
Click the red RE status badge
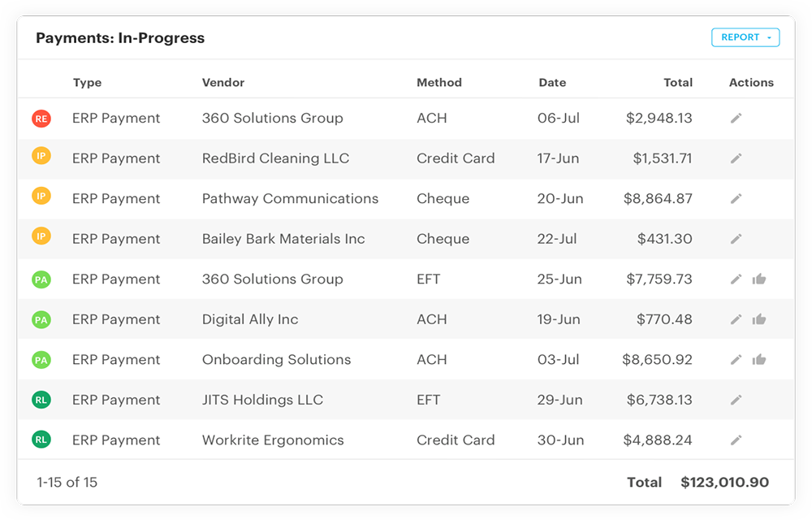tap(41, 119)
